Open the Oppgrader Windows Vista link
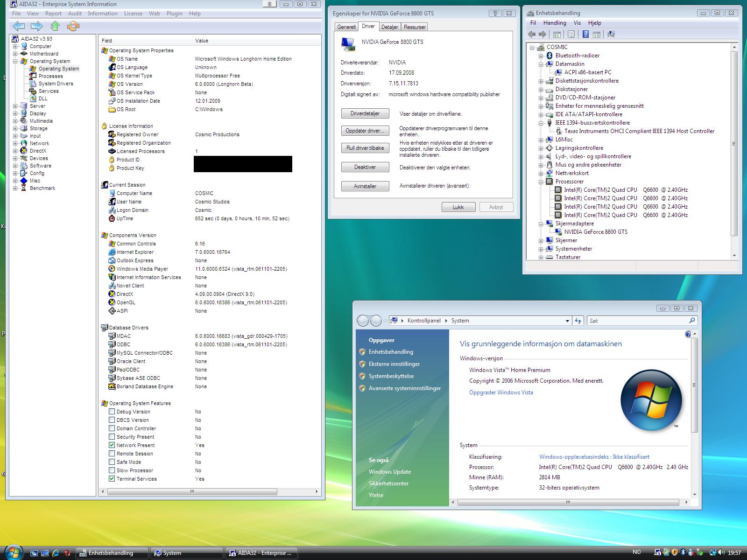This screenshot has width=747, height=560. click(x=501, y=392)
